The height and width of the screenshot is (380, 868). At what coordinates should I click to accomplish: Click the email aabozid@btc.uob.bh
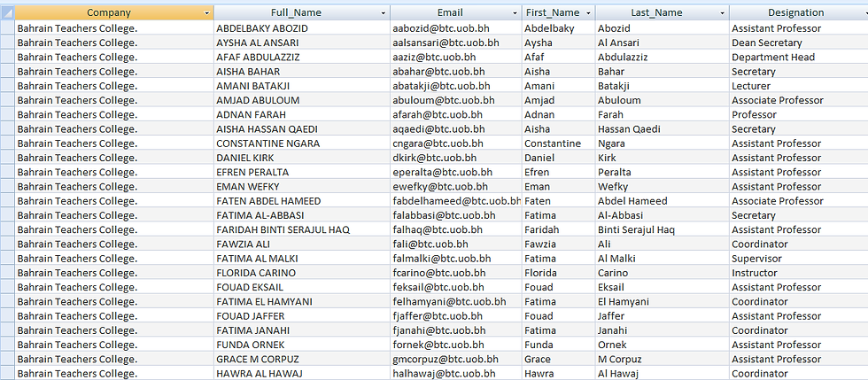tap(456, 28)
